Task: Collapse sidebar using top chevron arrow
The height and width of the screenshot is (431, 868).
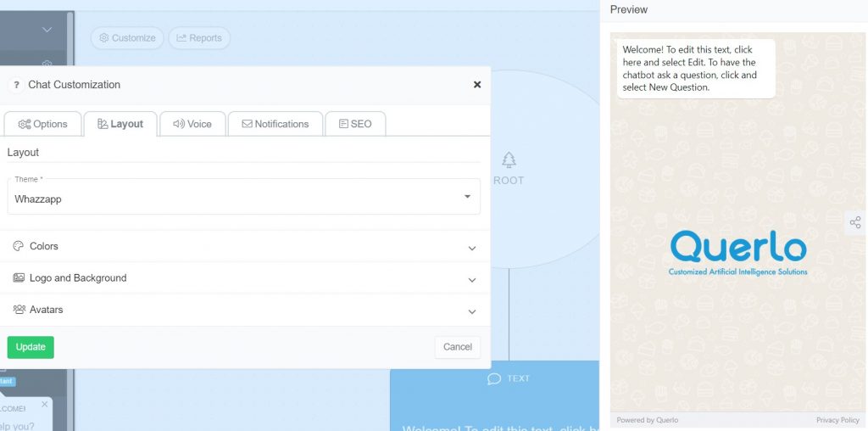Action: [47, 30]
